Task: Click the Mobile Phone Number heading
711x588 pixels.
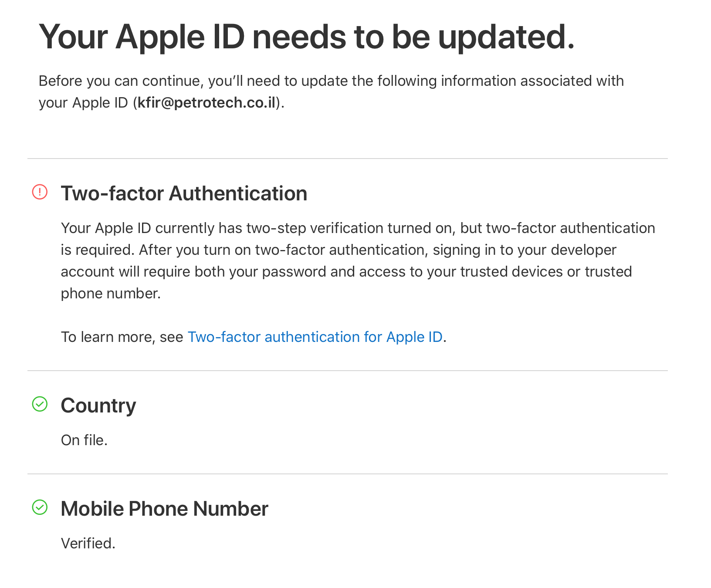Action: click(x=165, y=509)
